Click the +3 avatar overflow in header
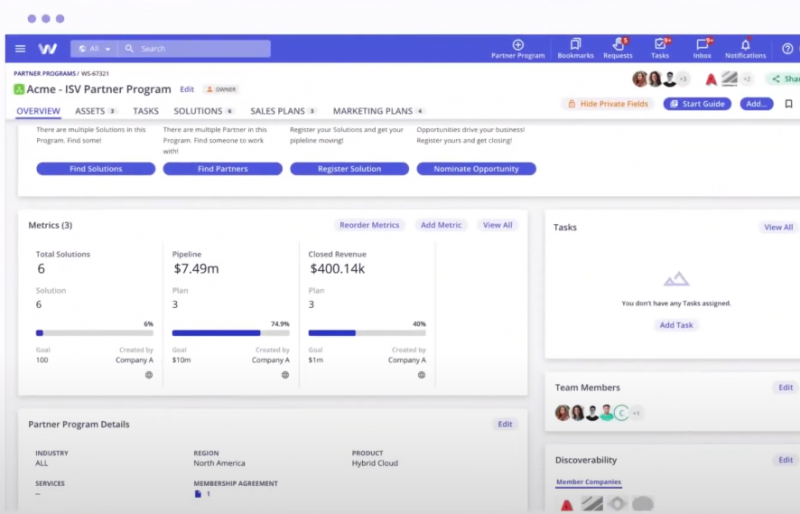The width and height of the screenshot is (800, 514). (x=683, y=79)
